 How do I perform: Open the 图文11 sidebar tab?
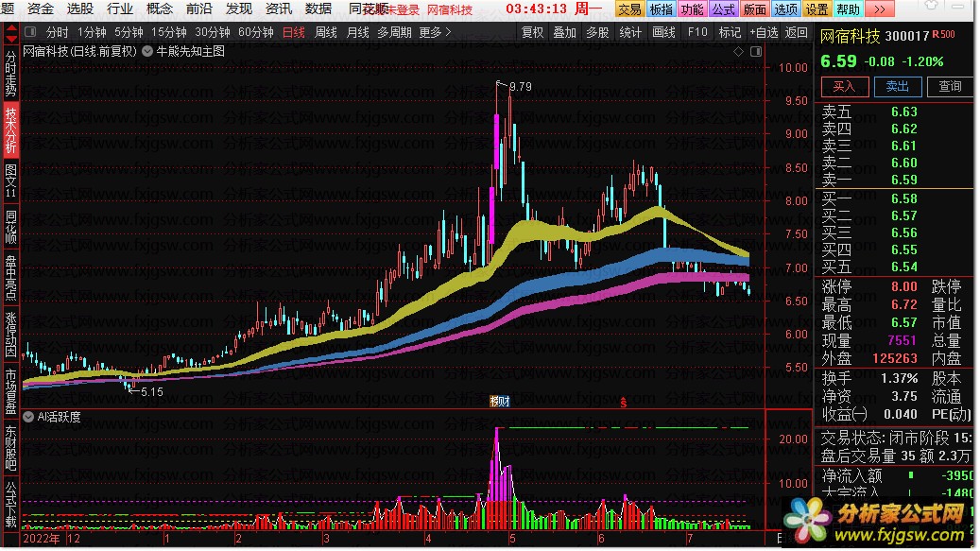pos(10,181)
